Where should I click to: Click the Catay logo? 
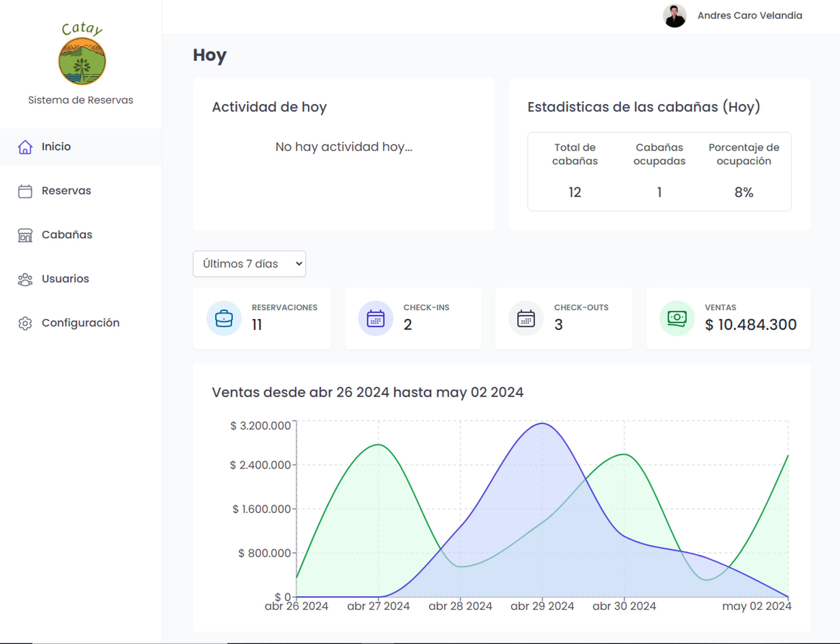[x=82, y=53]
